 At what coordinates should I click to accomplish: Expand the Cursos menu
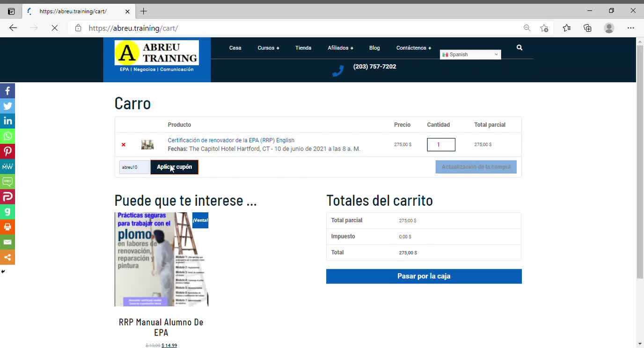(x=268, y=48)
